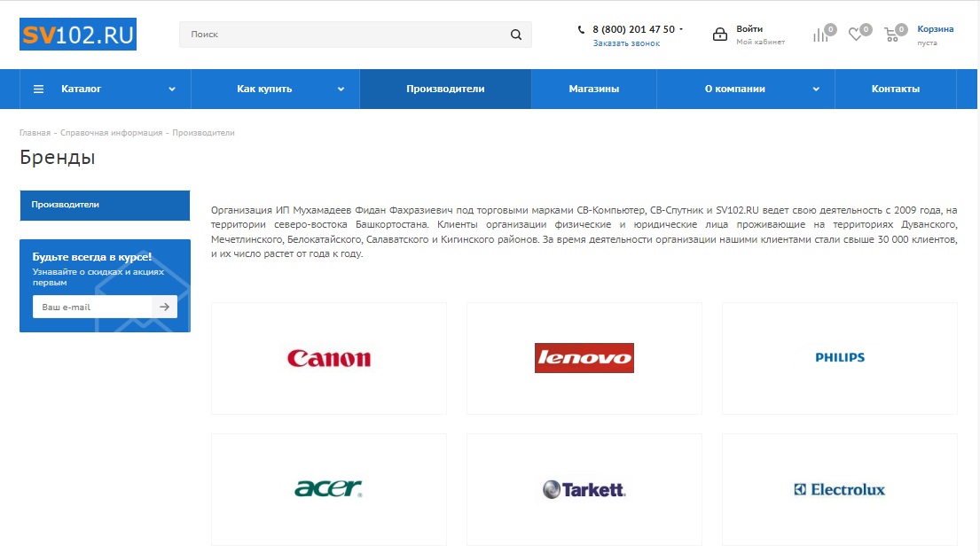The image size is (980, 553).
Task: Click the Производители breadcrumb
Action: tap(204, 132)
